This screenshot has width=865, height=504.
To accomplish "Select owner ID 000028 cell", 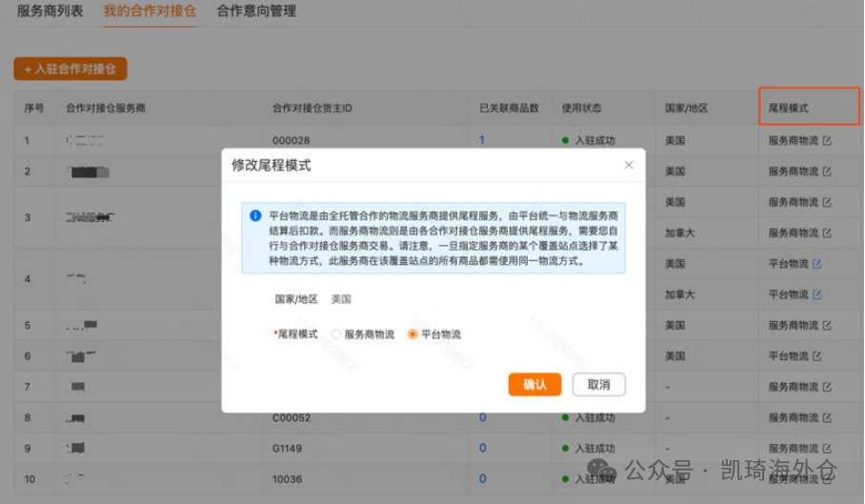I will pos(292,141).
